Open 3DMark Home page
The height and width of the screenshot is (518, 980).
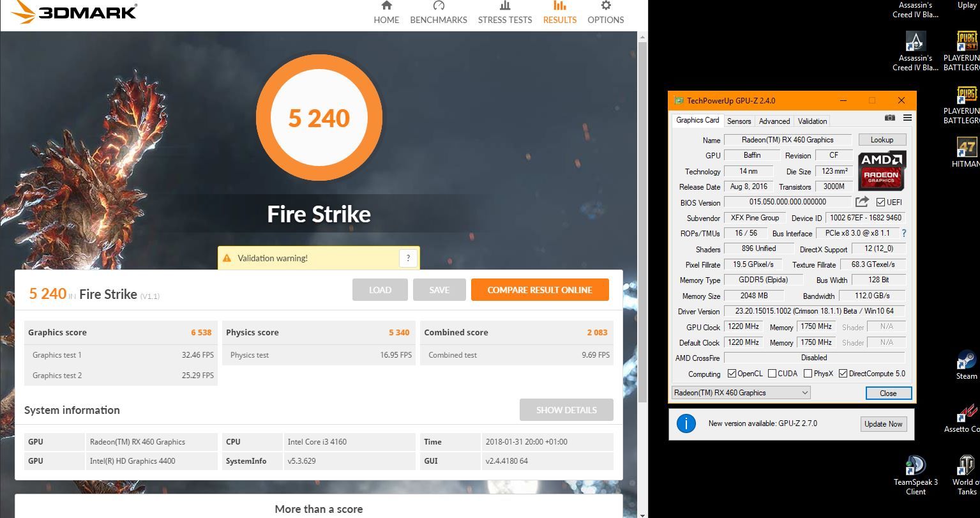coord(386,13)
